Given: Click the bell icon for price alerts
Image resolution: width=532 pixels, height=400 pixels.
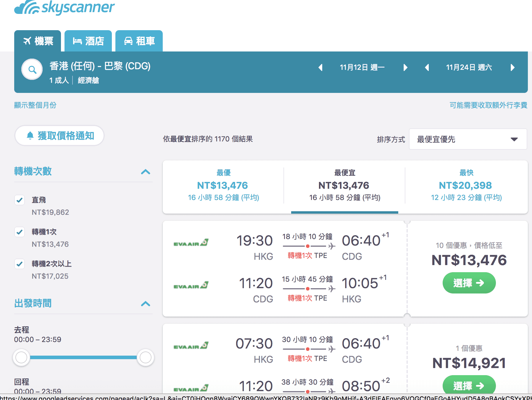Looking at the screenshot, I should pyautogui.click(x=30, y=136).
